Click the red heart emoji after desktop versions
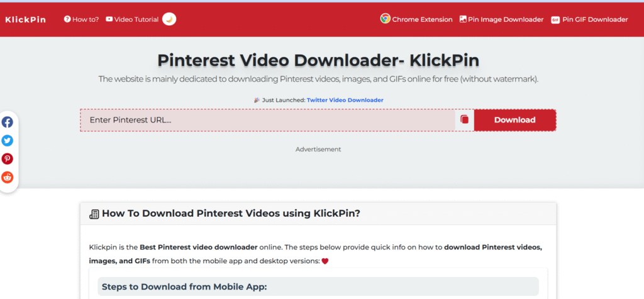The image size is (644, 299). coord(325,261)
